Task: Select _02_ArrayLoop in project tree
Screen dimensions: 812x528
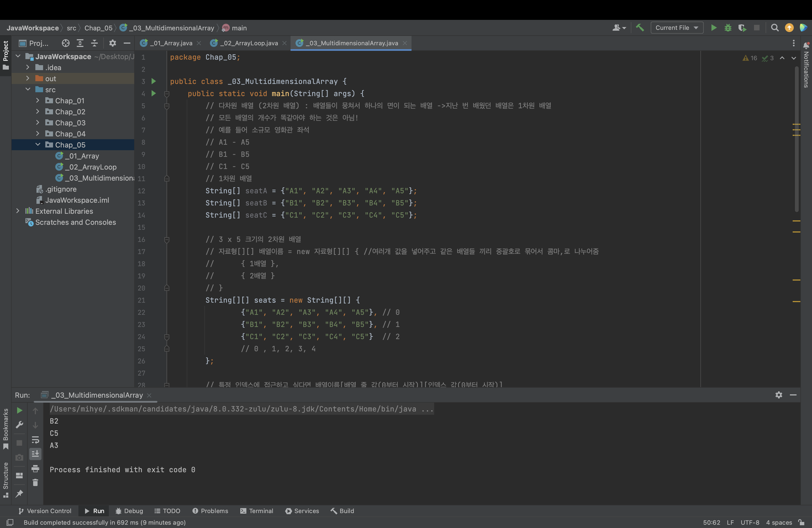Action: pos(91,167)
